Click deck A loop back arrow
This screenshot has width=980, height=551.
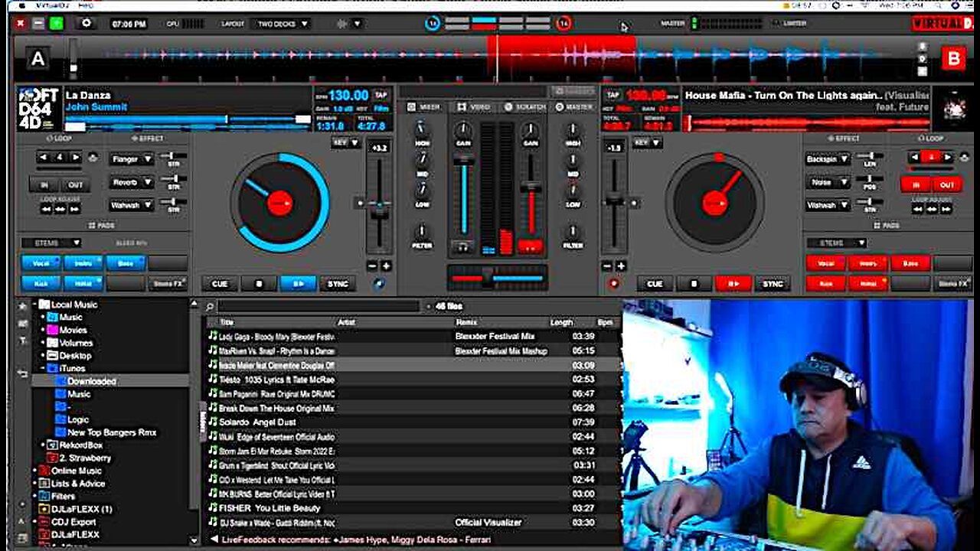(44, 158)
